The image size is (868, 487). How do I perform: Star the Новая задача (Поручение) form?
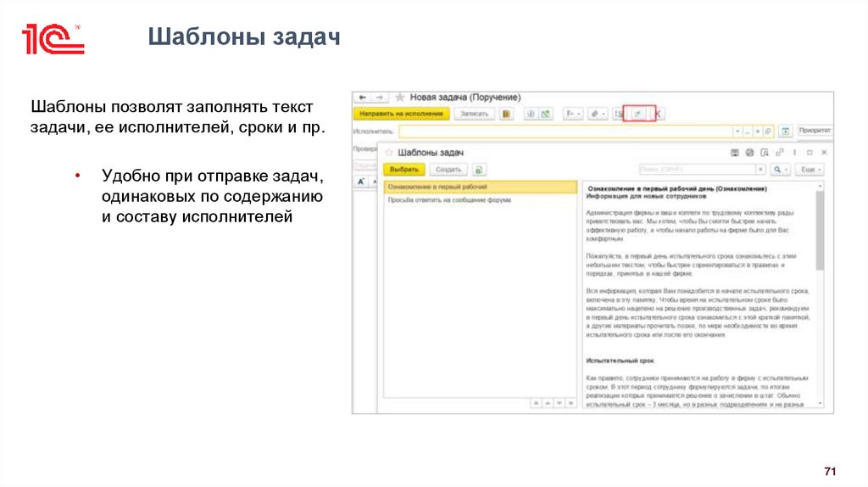pyautogui.click(x=400, y=98)
